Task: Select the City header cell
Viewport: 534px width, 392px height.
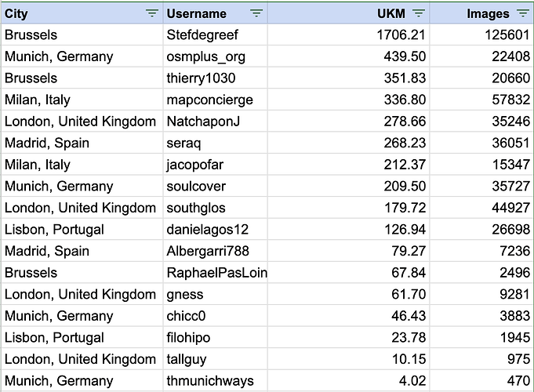Action: 82,13
